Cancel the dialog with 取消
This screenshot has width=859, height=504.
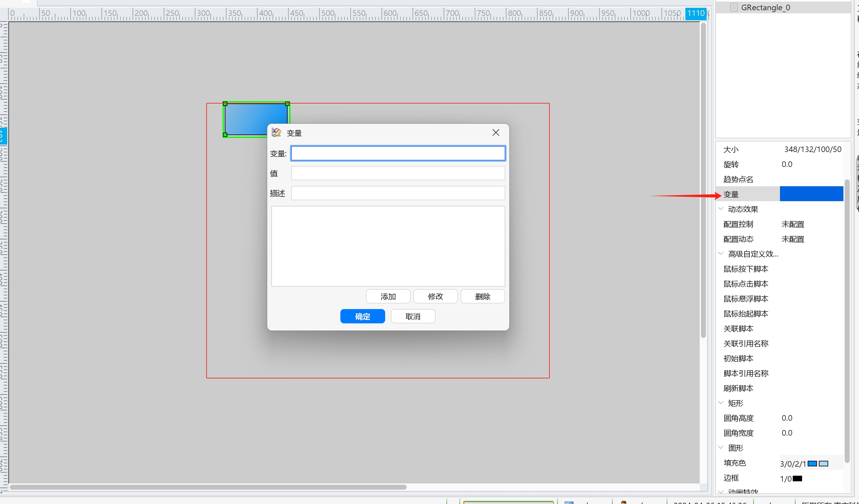coord(413,317)
